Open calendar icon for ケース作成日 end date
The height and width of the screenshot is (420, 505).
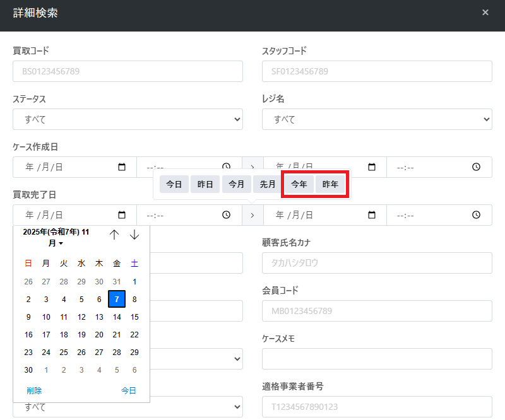coord(372,167)
